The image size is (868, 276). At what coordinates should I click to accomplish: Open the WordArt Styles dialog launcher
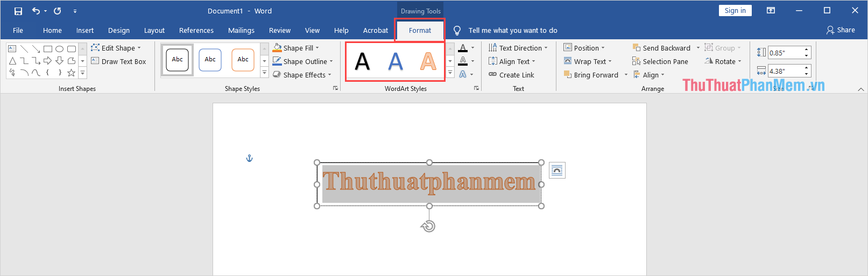(x=476, y=88)
